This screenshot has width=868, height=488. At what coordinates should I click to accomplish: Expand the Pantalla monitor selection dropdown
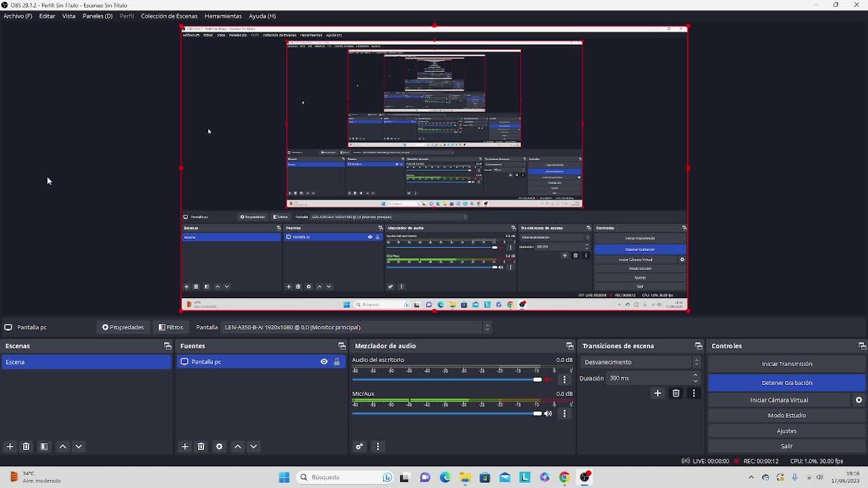[486, 327]
